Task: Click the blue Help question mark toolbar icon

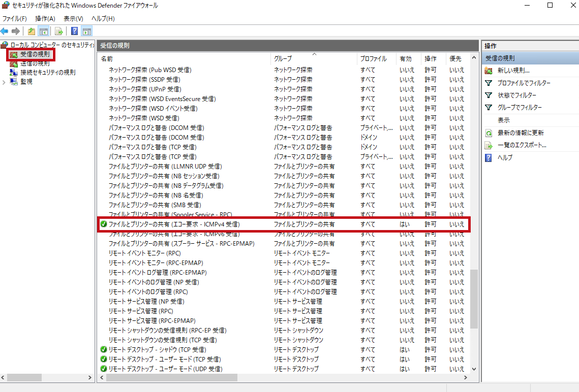Action: pos(74,31)
